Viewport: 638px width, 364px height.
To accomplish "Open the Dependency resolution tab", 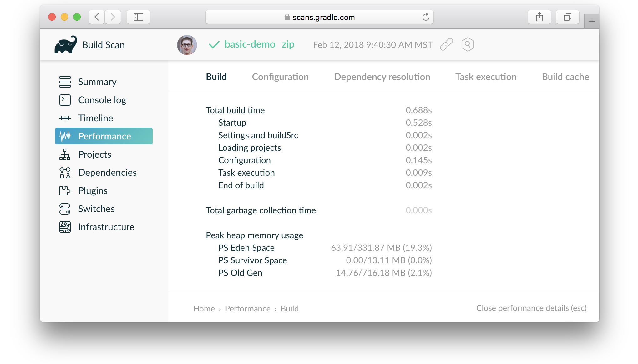I will (382, 77).
